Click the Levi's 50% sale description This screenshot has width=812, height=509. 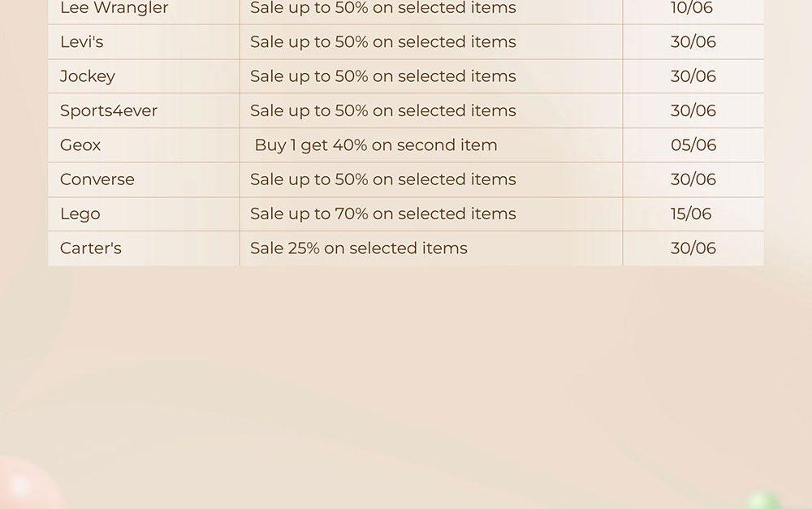click(383, 42)
